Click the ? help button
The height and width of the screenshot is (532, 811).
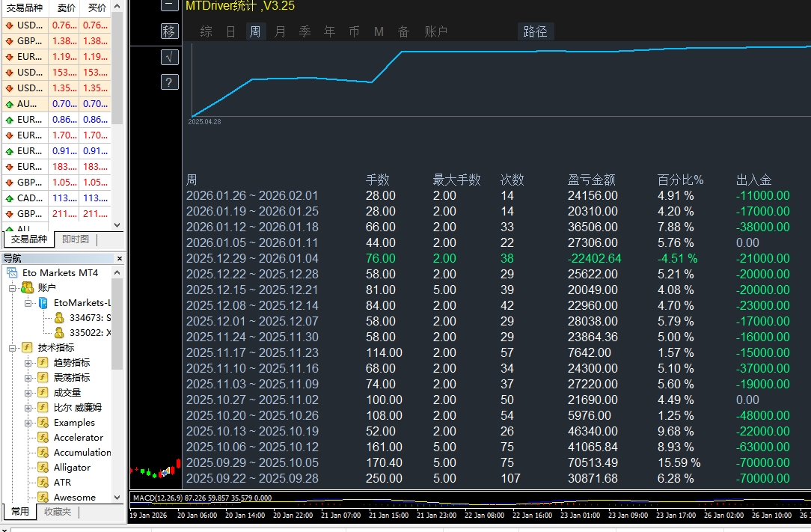[x=170, y=82]
